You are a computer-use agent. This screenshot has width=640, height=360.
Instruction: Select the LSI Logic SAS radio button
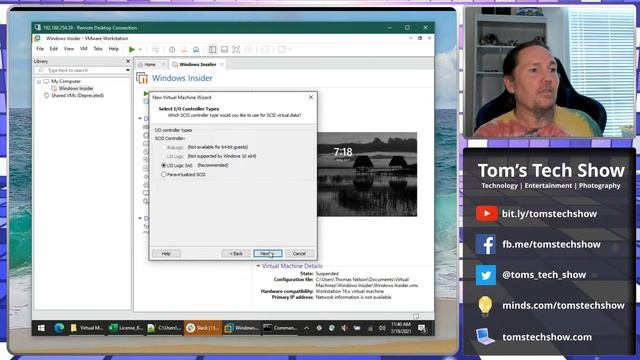click(164, 165)
